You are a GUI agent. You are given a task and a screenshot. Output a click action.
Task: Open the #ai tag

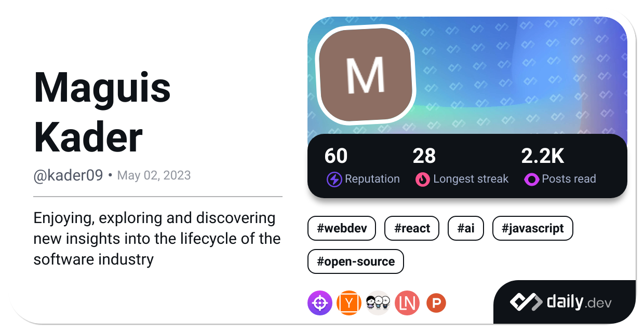(466, 229)
